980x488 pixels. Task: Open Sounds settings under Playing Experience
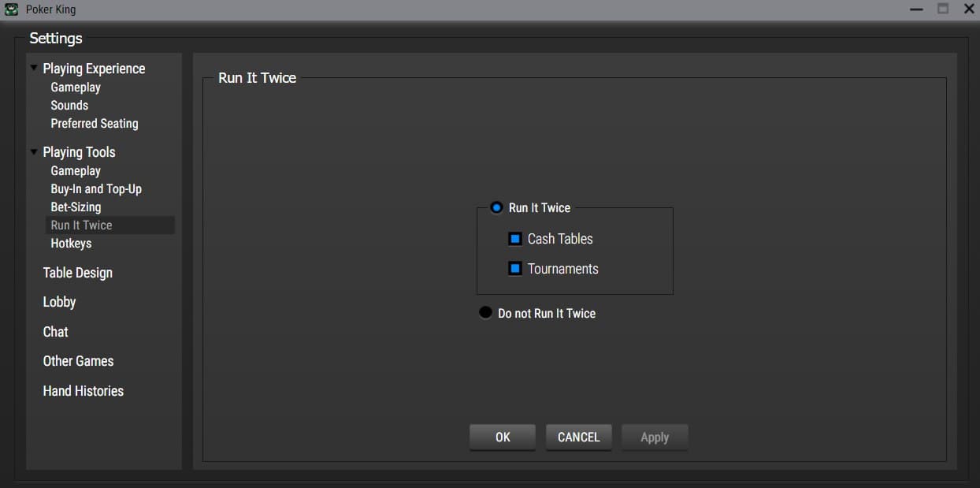click(x=69, y=105)
